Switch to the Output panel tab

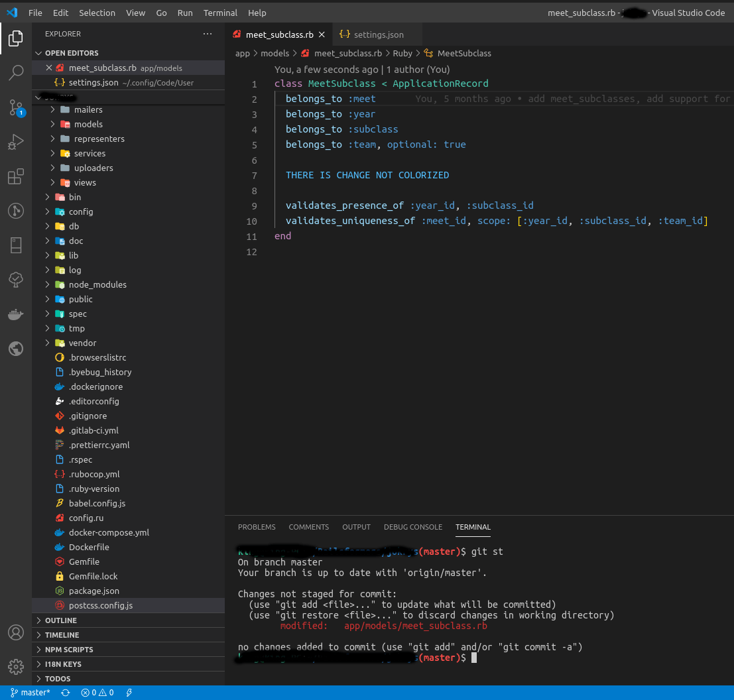356,527
